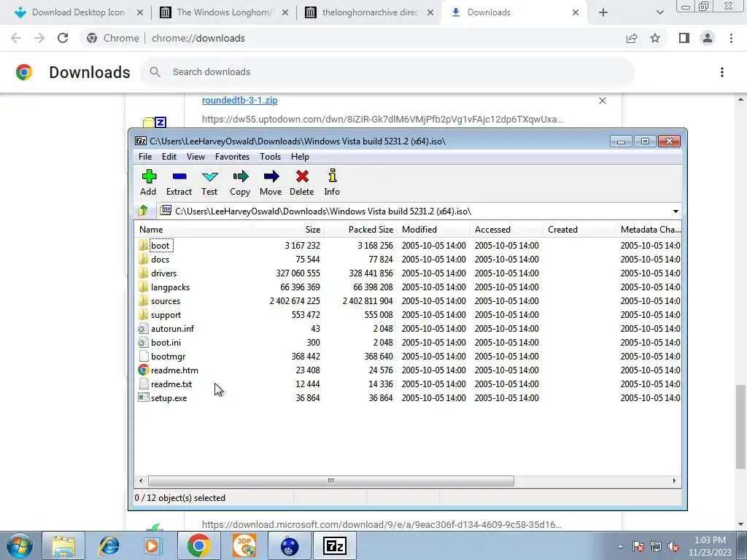Go up one folder level in 7-Zip
Screen dimensions: 747x560
143,211
